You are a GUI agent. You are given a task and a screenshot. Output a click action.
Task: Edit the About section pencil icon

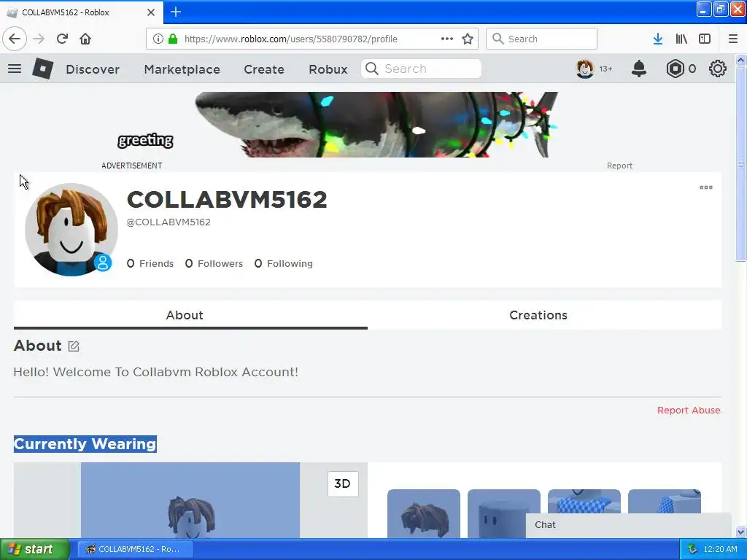coord(74,346)
